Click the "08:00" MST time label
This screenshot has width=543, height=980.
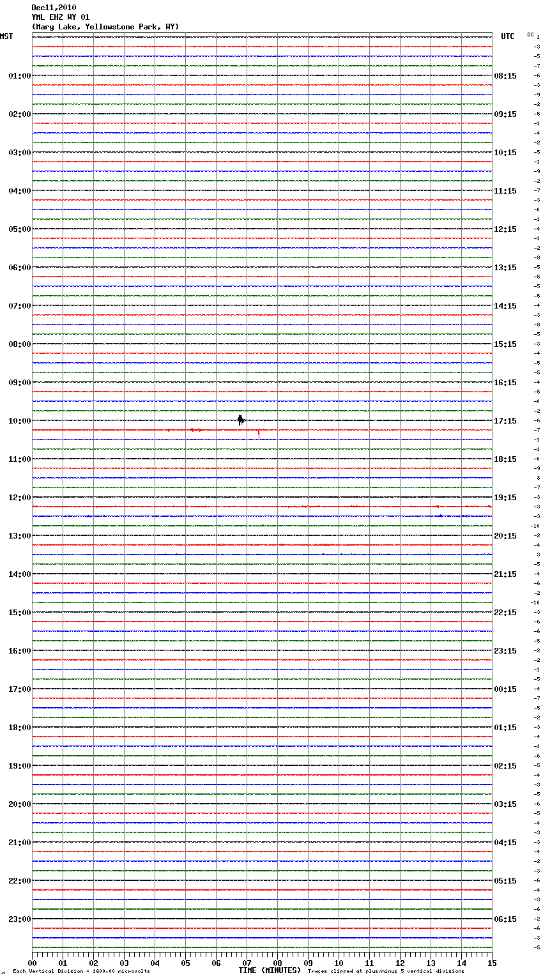(19, 344)
